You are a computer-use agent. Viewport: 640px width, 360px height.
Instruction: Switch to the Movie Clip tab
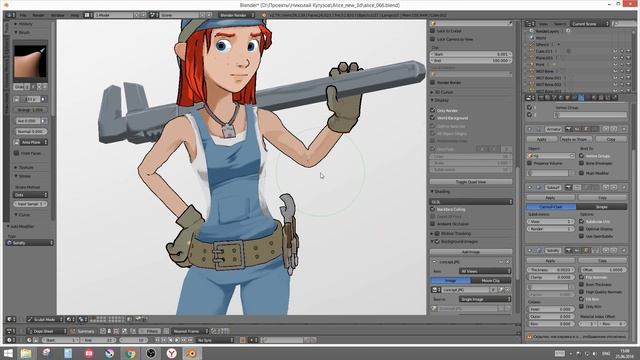tap(491, 280)
